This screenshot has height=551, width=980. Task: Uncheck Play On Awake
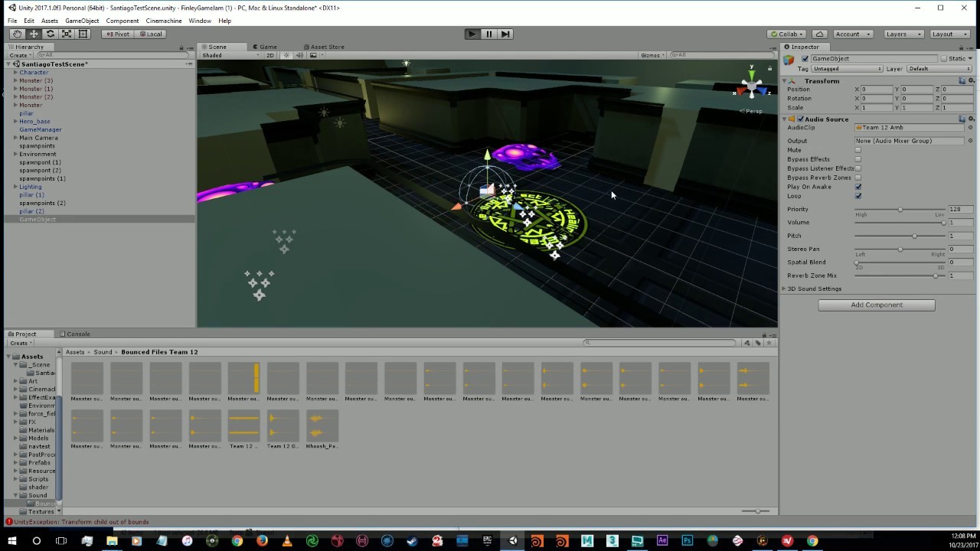point(858,186)
